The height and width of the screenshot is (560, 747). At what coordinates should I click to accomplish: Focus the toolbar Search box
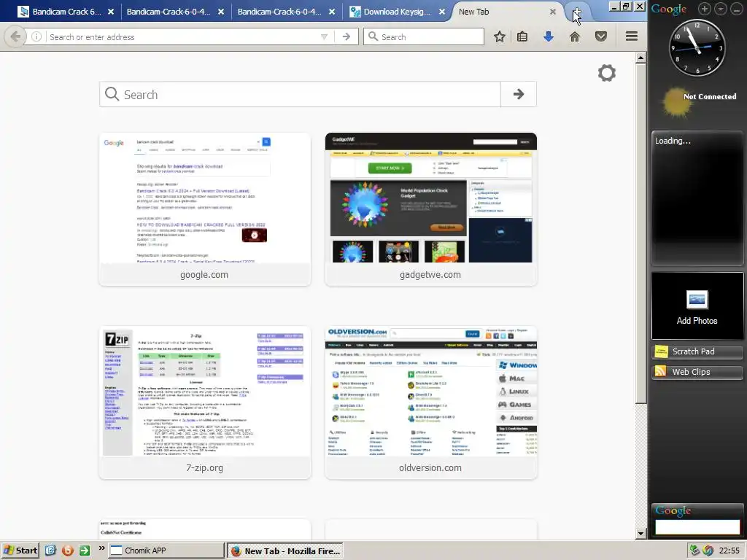424,36
